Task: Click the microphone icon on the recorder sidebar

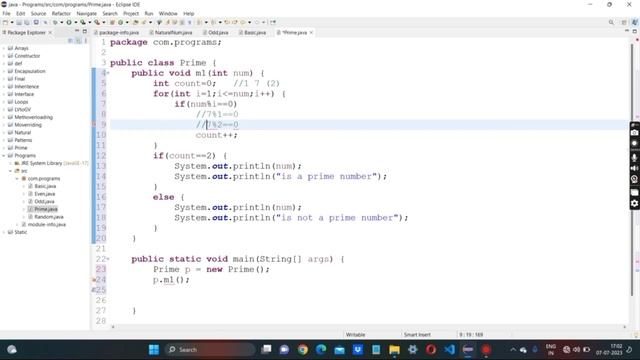Action: [x=634, y=157]
